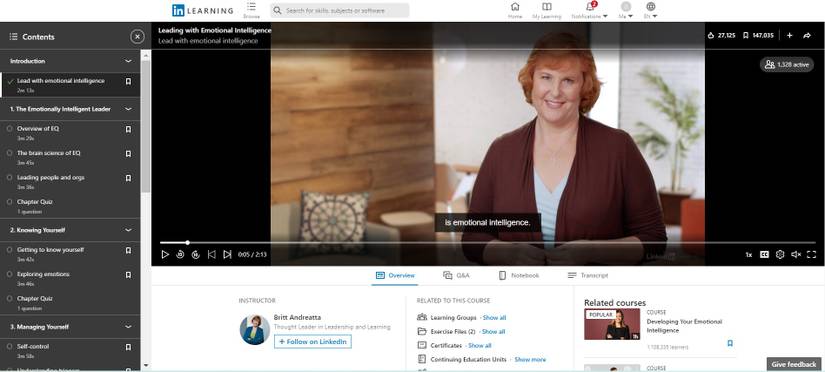Show more Continuing Education Units

tap(530, 359)
